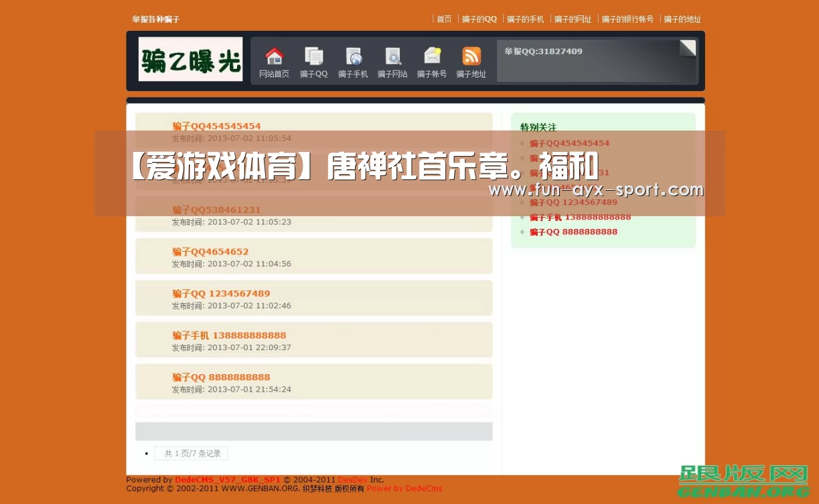
Task: Click the 举报各种骗子 header text
Action: [156, 19]
